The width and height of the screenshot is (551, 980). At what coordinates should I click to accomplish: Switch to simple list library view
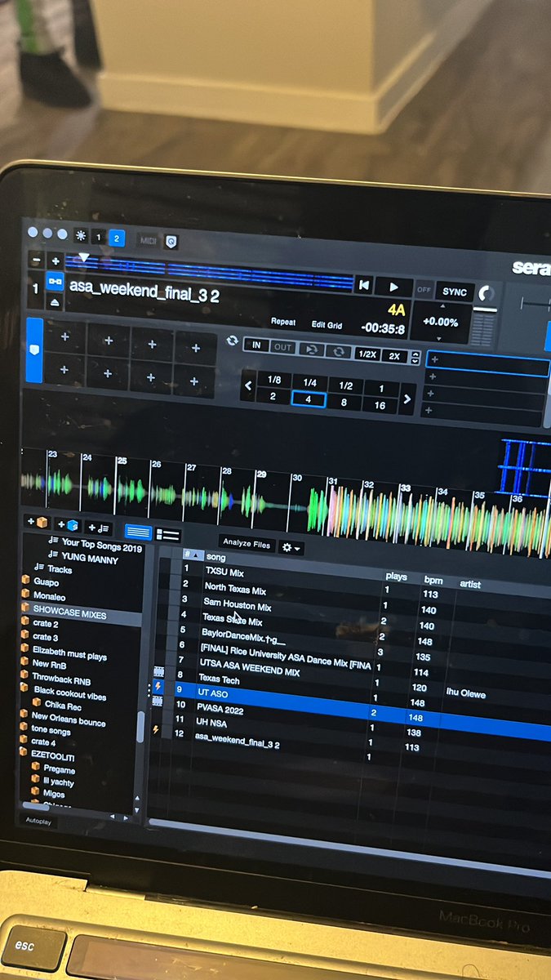tap(138, 532)
